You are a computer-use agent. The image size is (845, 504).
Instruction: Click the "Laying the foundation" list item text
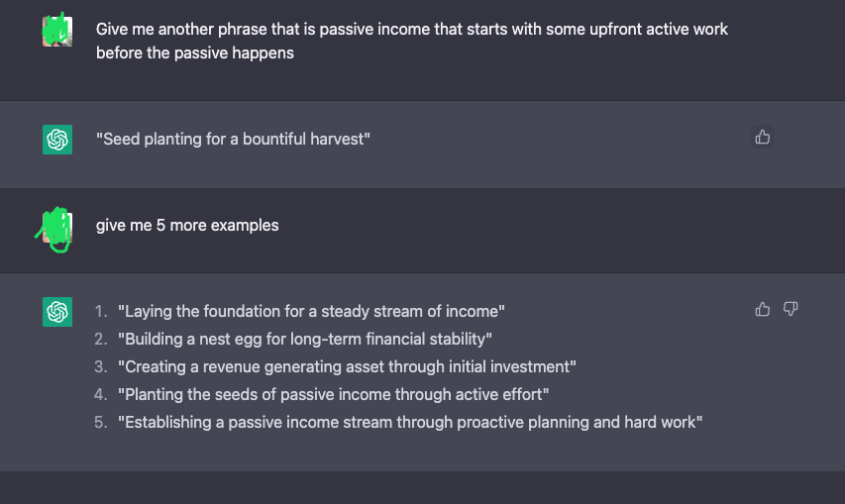(311, 311)
